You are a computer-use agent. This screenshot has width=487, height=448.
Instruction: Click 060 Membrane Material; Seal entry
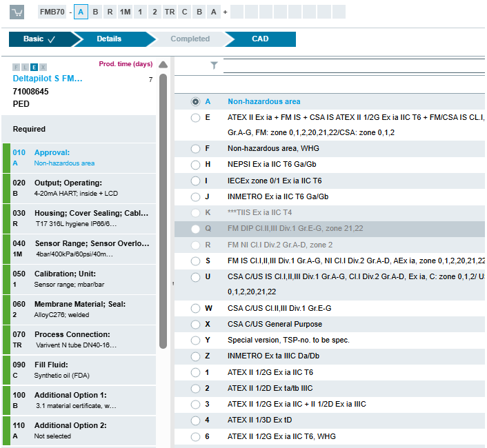(79, 309)
